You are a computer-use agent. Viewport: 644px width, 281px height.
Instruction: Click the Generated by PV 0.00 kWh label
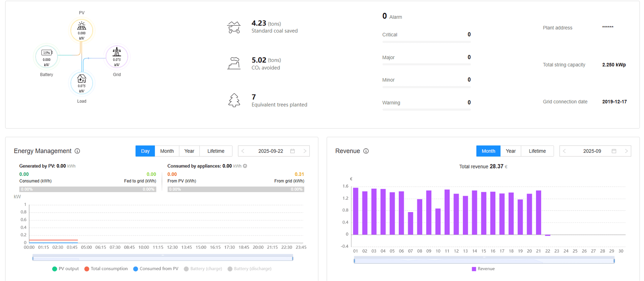click(47, 166)
